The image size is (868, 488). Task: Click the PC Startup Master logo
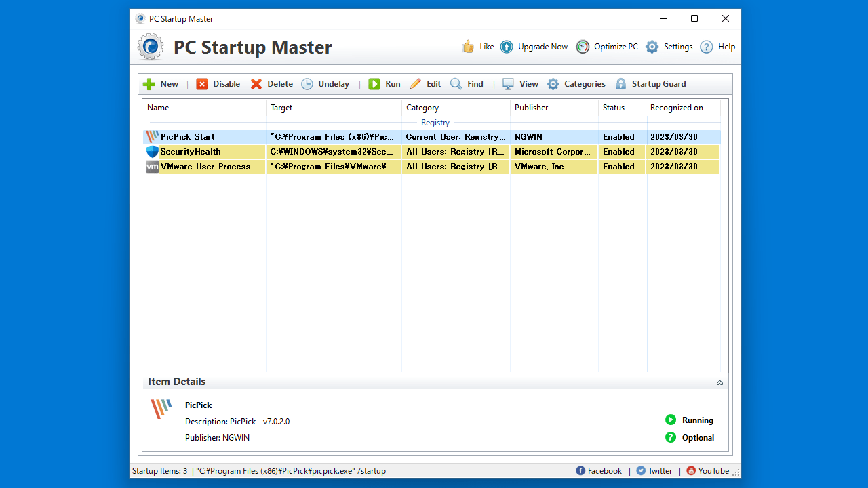[151, 47]
